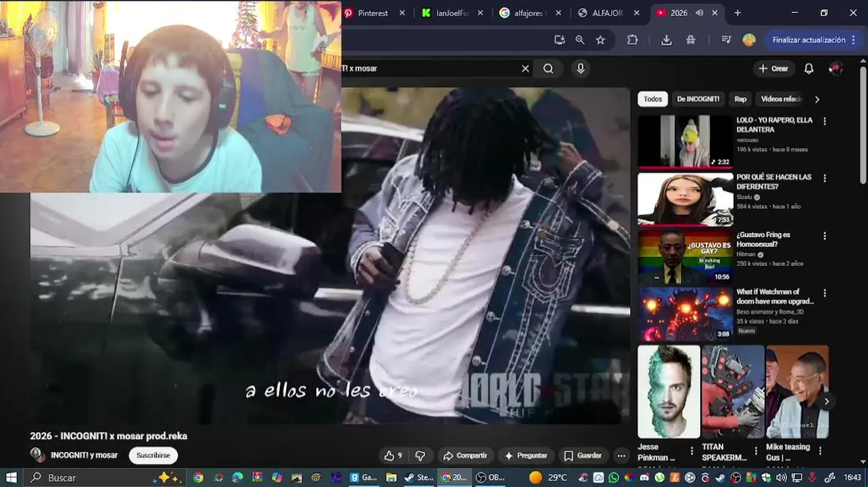Open Steam from the Windows taskbar
868x487 pixels.
(418, 478)
